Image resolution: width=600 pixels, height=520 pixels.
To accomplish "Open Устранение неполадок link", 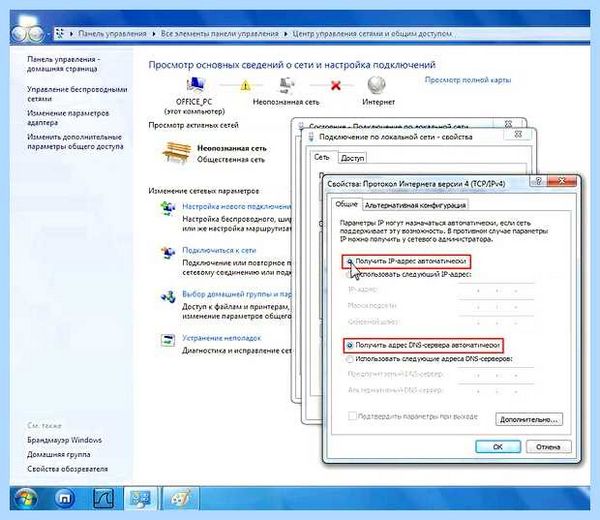I will tap(221, 338).
